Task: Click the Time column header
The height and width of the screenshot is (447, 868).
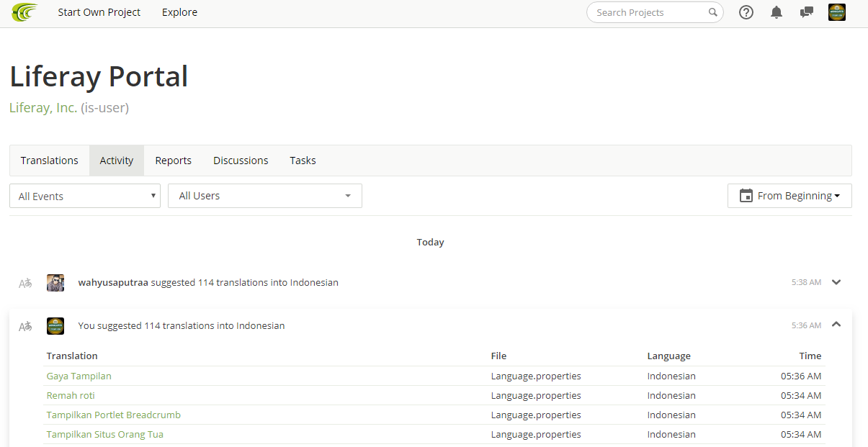Action: click(x=810, y=356)
